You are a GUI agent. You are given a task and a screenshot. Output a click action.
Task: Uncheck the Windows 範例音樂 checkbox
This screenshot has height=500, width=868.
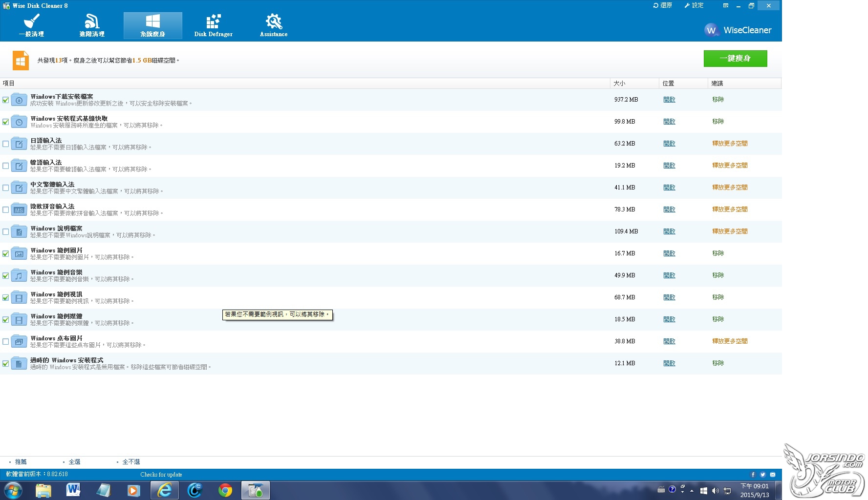[x=6, y=276]
